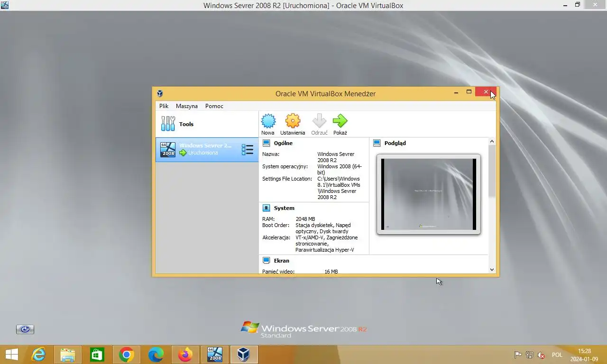Click the VM preview thumbnail

pyautogui.click(x=428, y=194)
